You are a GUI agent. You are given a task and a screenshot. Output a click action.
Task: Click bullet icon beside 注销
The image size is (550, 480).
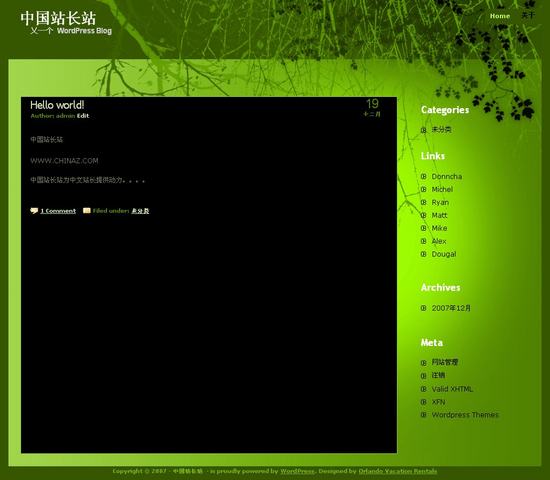[423, 376]
